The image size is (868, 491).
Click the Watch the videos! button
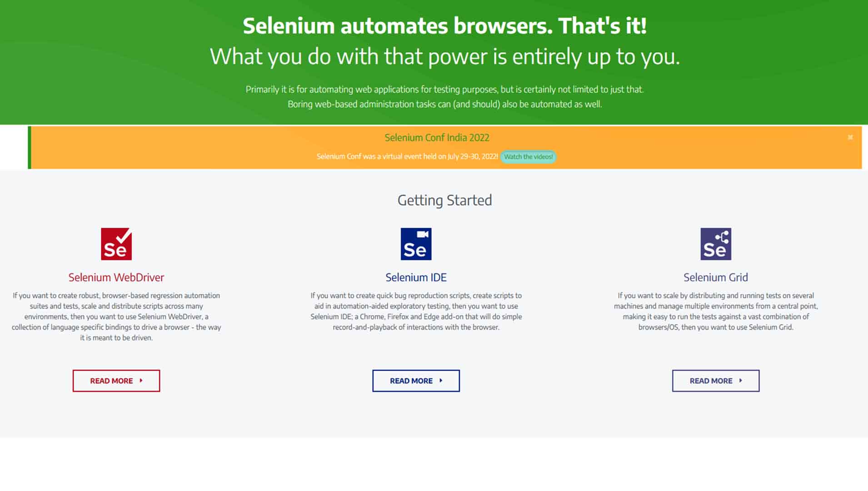coord(528,156)
